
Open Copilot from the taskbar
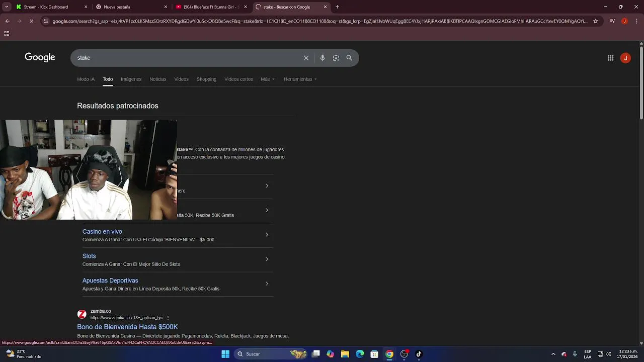pos(330,354)
